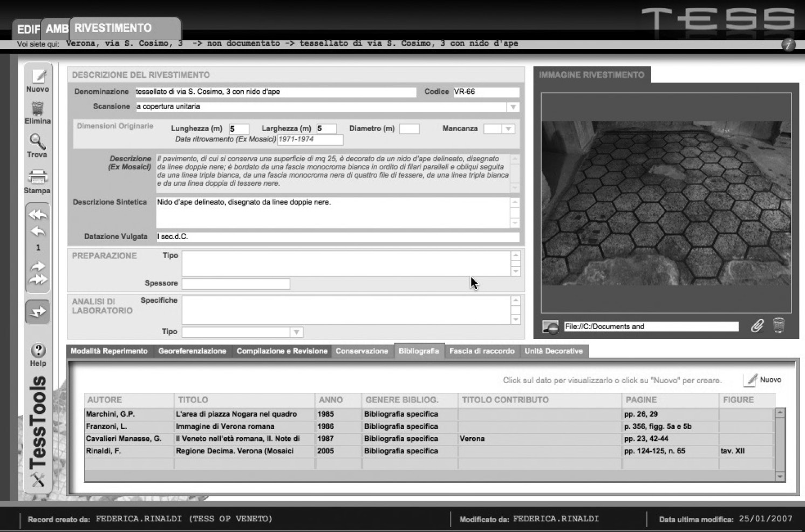The height and width of the screenshot is (532, 805).
Task: Expand the Mancanza dropdown
Action: [x=508, y=129]
